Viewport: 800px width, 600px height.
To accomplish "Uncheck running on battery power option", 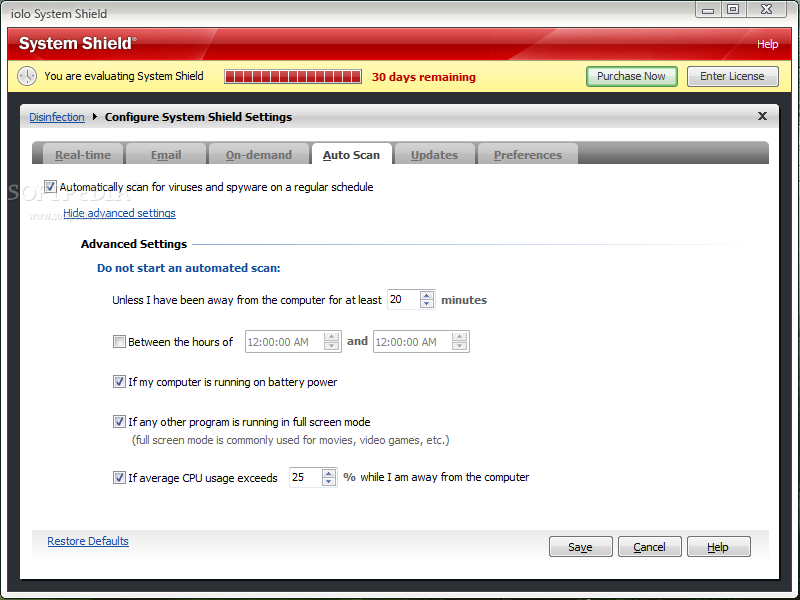I will coord(119,382).
